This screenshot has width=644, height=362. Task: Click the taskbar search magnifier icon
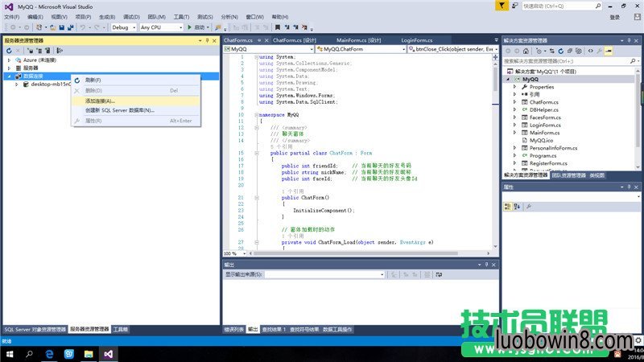click(29, 354)
